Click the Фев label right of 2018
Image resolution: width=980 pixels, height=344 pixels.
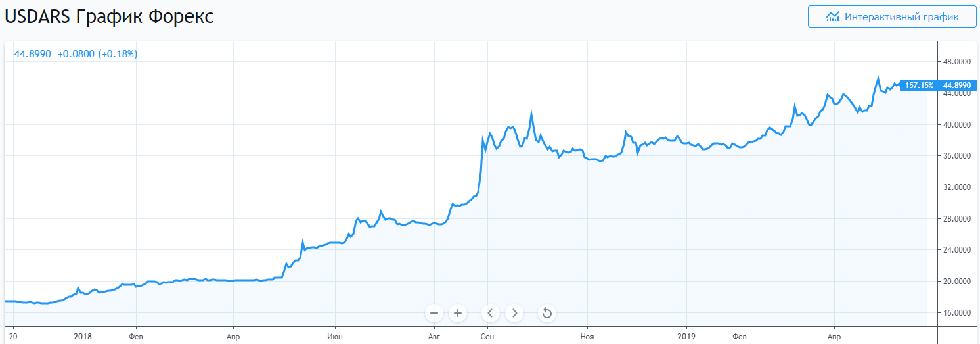pyautogui.click(x=136, y=335)
